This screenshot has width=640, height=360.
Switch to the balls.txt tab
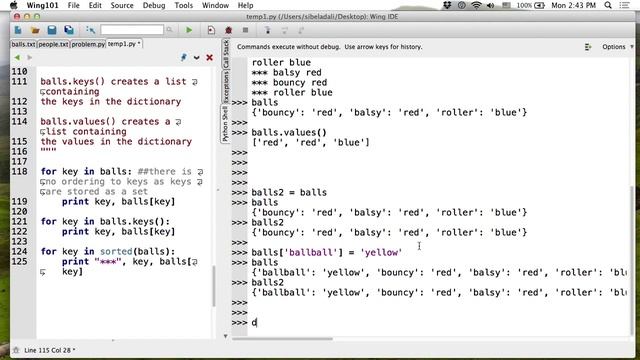23,44
